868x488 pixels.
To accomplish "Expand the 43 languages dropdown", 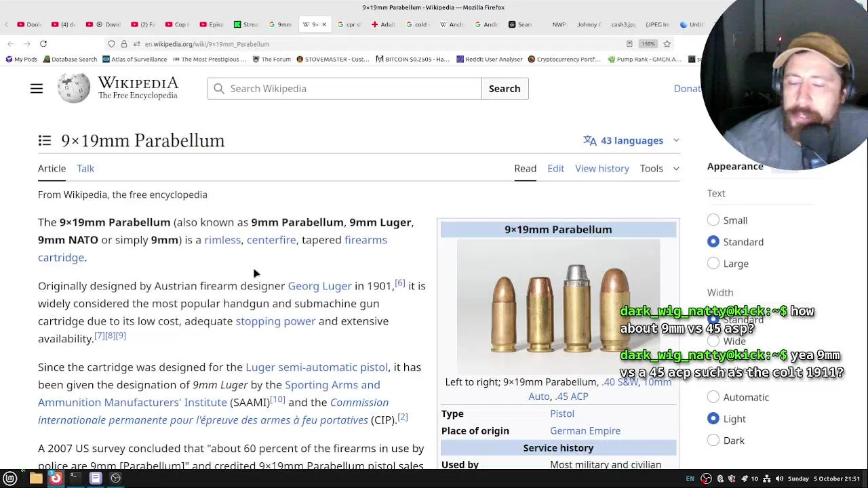I will pos(631,140).
